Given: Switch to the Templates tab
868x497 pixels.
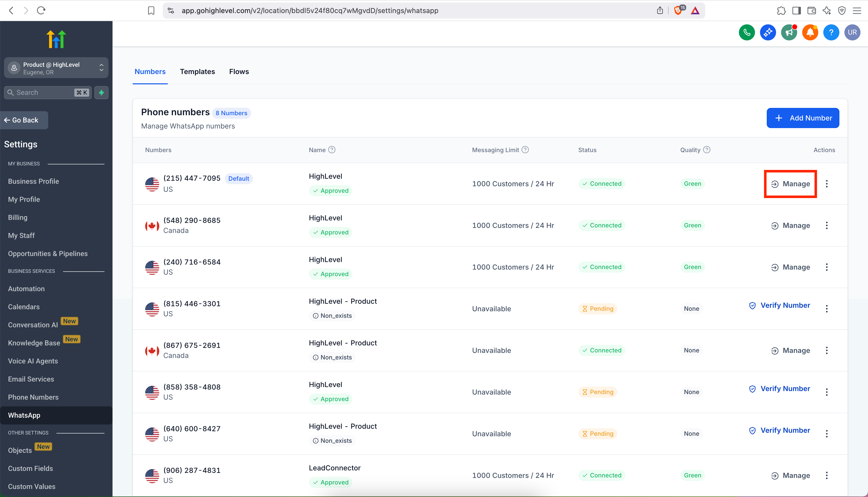Looking at the screenshot, I should coord(197,71).
